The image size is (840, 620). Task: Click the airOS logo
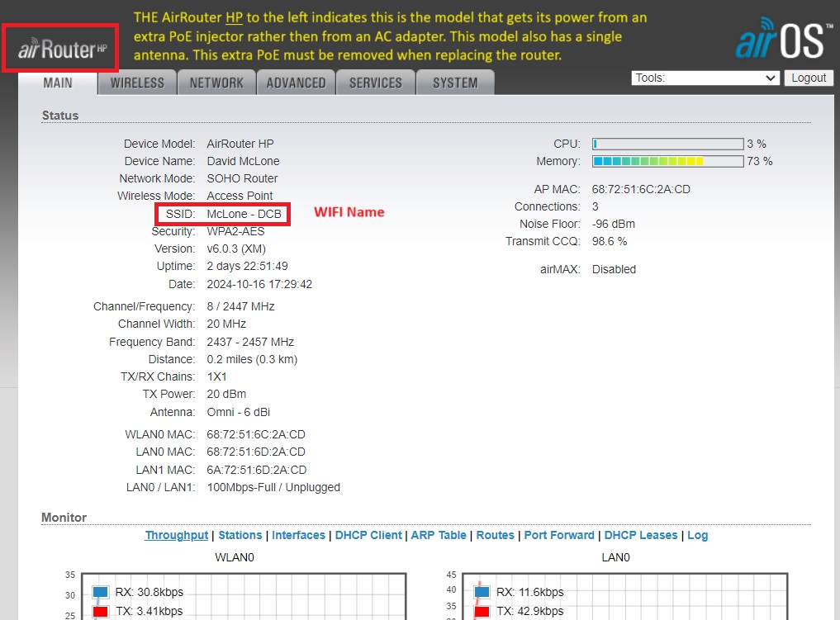coord(779,40)
